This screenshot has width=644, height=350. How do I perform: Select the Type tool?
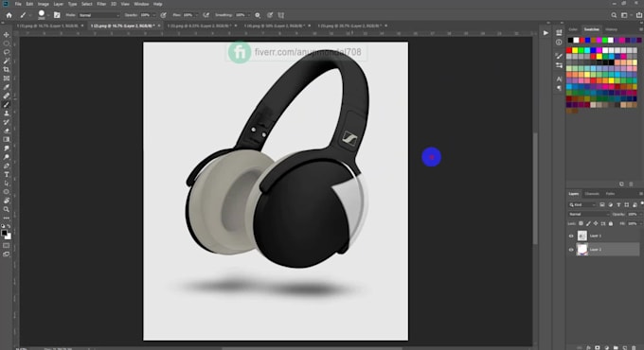[x=7, y=174]
